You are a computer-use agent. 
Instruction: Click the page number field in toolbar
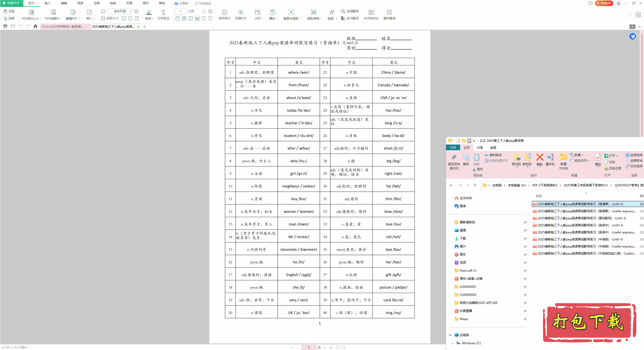pos(180,11)
